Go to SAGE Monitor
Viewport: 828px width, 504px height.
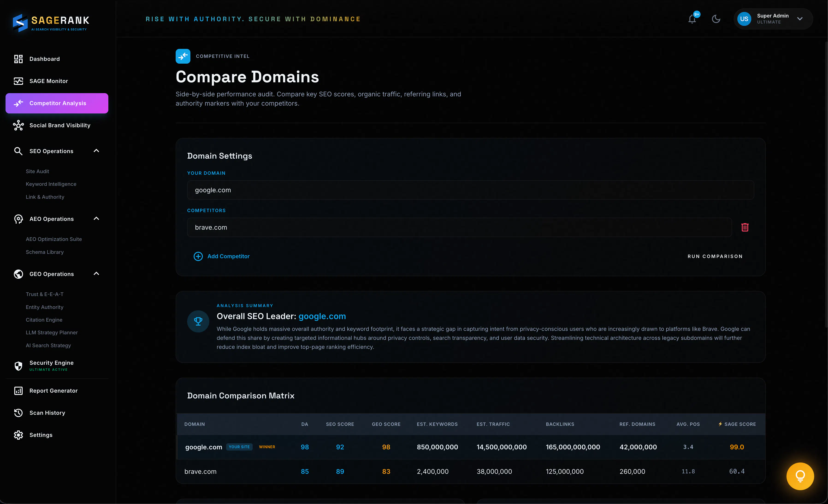(x=57, y=81)
